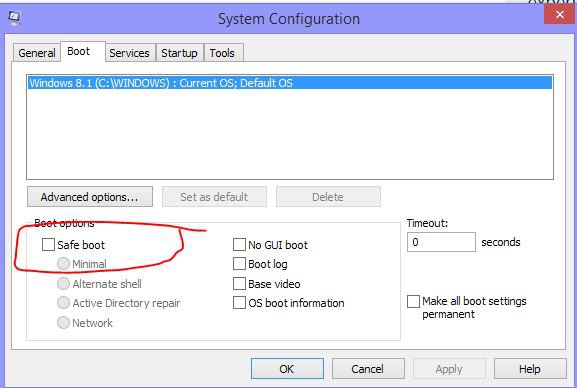Go to the Startup tab
Image resolution: width=577 pixels, height=388 pixels.
(x=179, y=53)
